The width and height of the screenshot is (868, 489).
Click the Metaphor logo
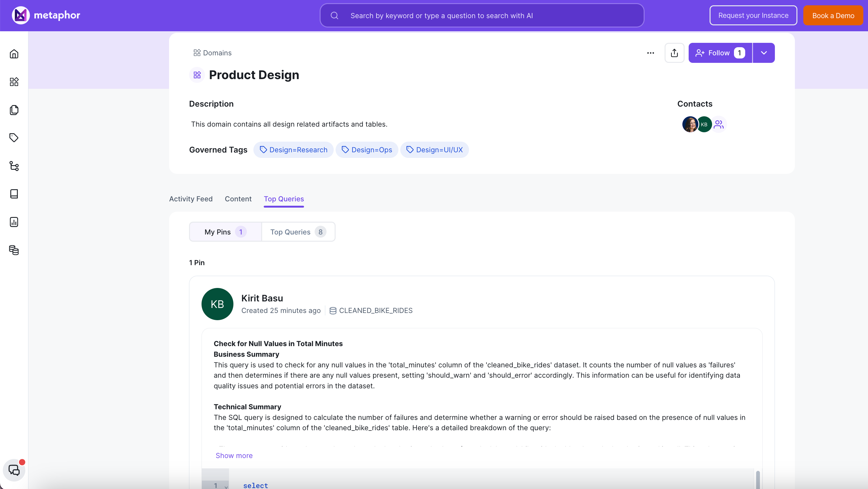pos(46,15)
